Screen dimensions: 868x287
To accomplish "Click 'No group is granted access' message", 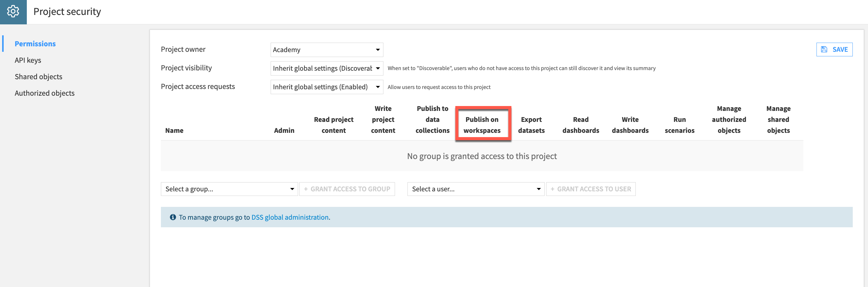I will 482,156.
